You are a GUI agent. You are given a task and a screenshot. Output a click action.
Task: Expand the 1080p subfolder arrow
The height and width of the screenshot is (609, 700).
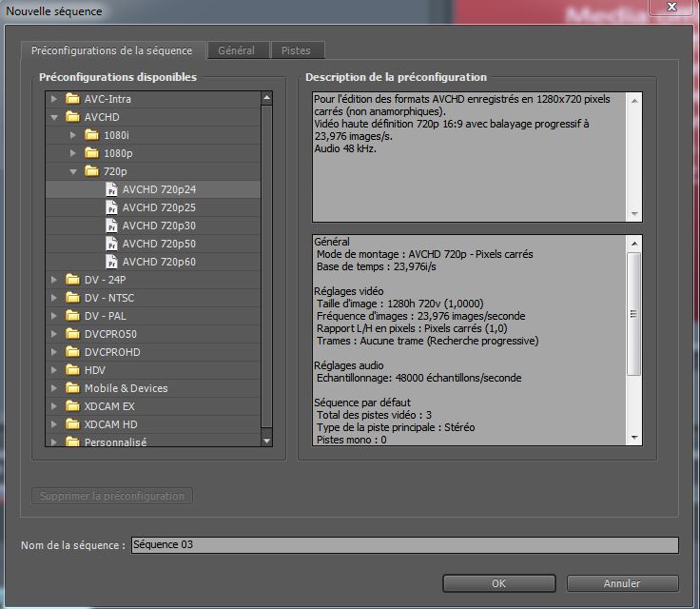point(73,153)
